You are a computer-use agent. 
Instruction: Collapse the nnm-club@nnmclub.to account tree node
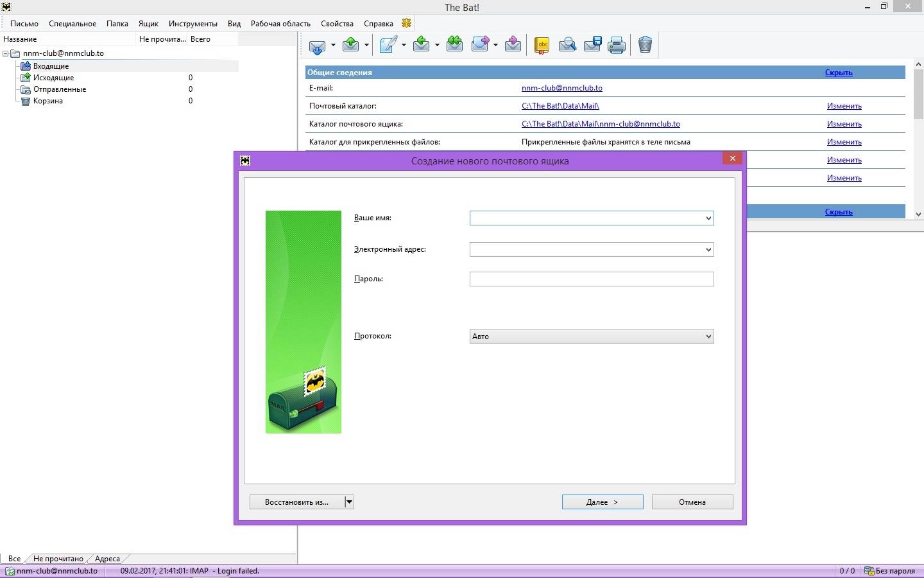coord(5,53)
